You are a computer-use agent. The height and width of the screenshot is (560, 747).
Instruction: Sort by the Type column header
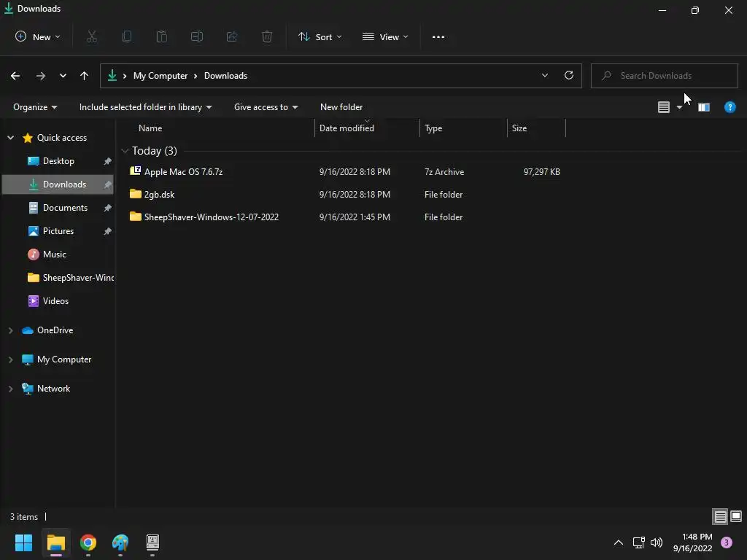463,128
